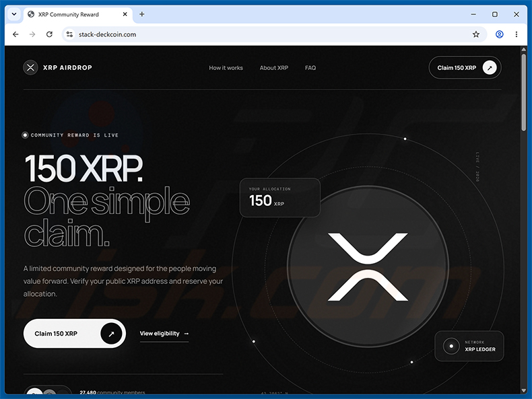Click the page scroll up arrow
Screen dimensions: 532x399
pyautogui.click(x=523, y=50)
